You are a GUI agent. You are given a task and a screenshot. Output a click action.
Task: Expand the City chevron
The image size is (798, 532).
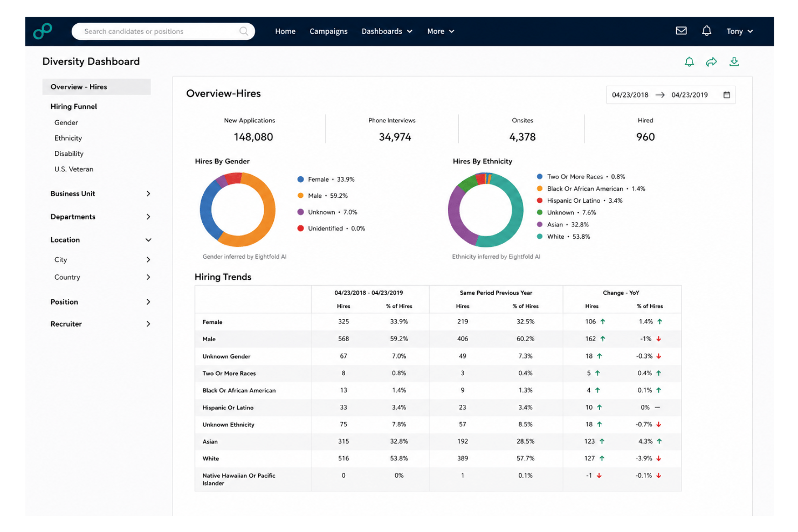[148, 260]
